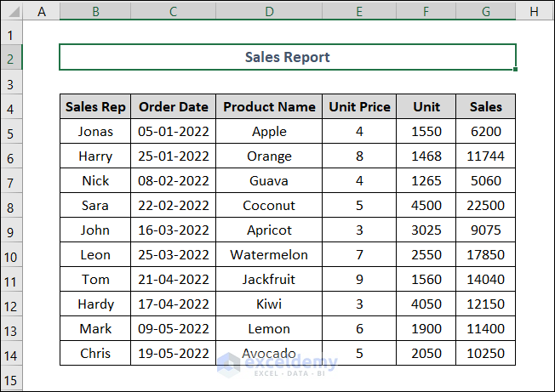Click the select-all corner triangle
The height and width of the screenshot is (392, 555).
pyautogui.click(x=12, y=11)
